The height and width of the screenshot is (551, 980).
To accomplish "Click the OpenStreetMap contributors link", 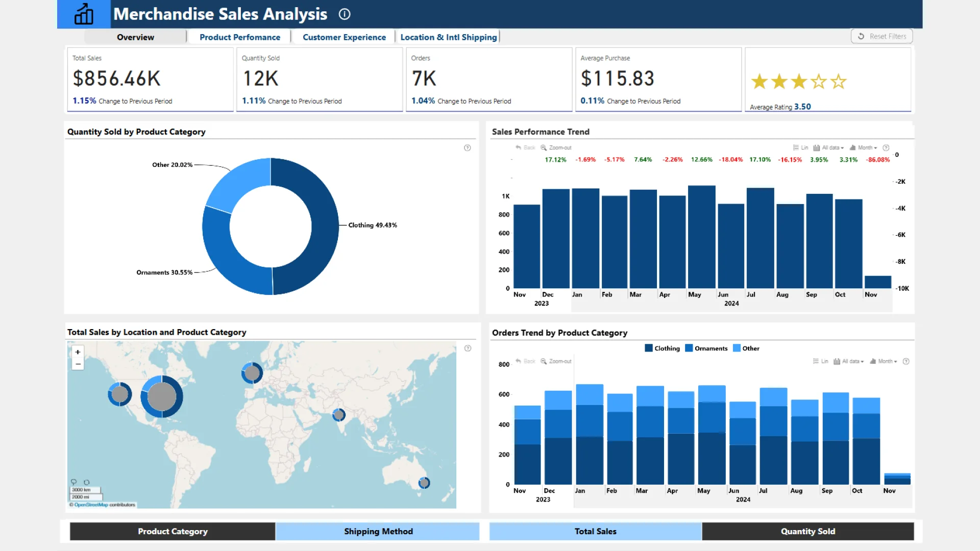I will pyautogui.click(x=91, y=505).
